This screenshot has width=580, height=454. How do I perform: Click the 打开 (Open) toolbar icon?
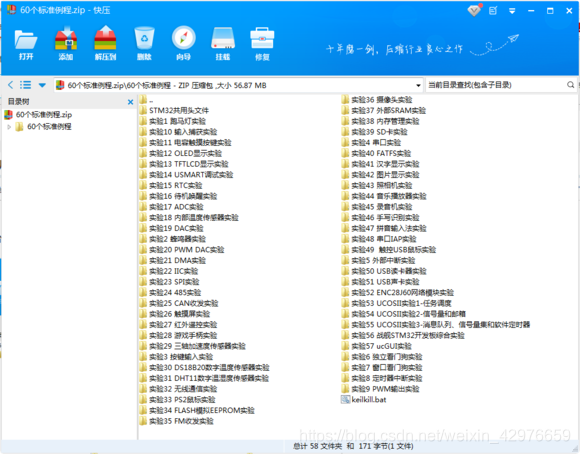26,44
